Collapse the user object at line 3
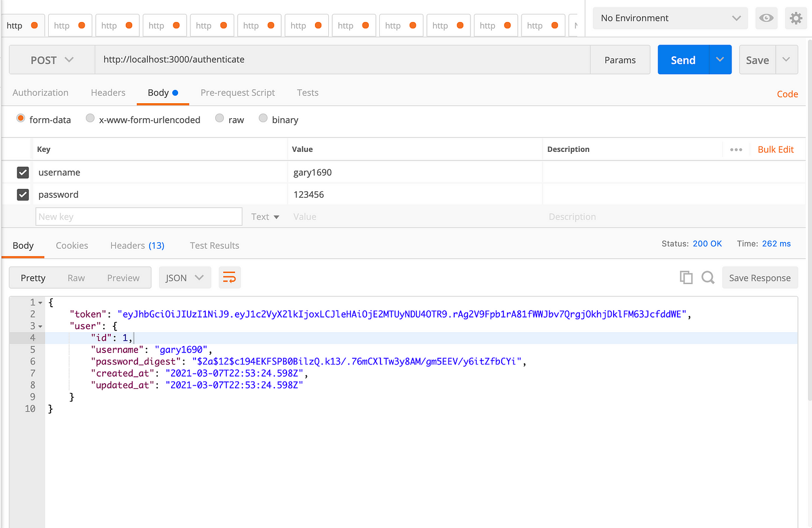 point(41,326)
